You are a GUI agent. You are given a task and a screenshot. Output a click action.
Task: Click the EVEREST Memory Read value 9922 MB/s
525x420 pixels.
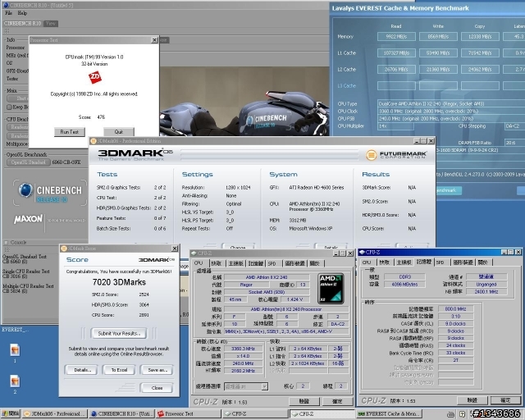point(396,37)
